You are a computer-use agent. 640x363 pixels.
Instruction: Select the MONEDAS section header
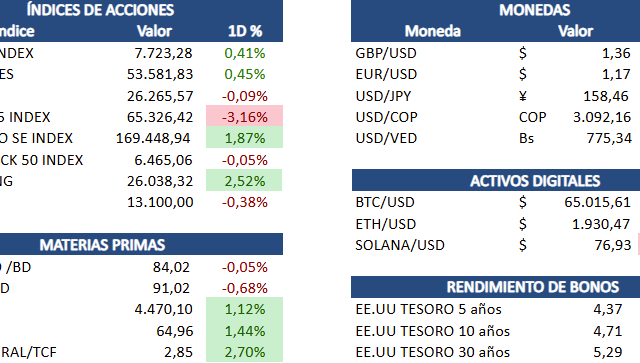(534, 10)
